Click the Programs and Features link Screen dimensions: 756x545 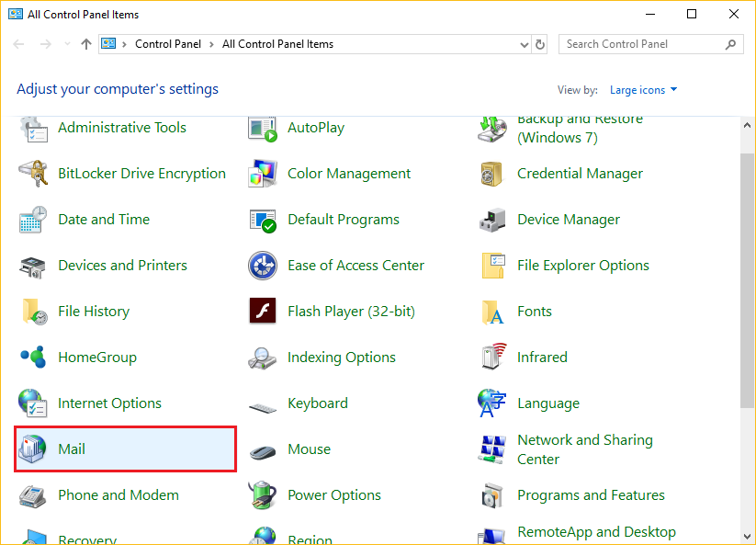pyautogui.click(x=591, y=495)
